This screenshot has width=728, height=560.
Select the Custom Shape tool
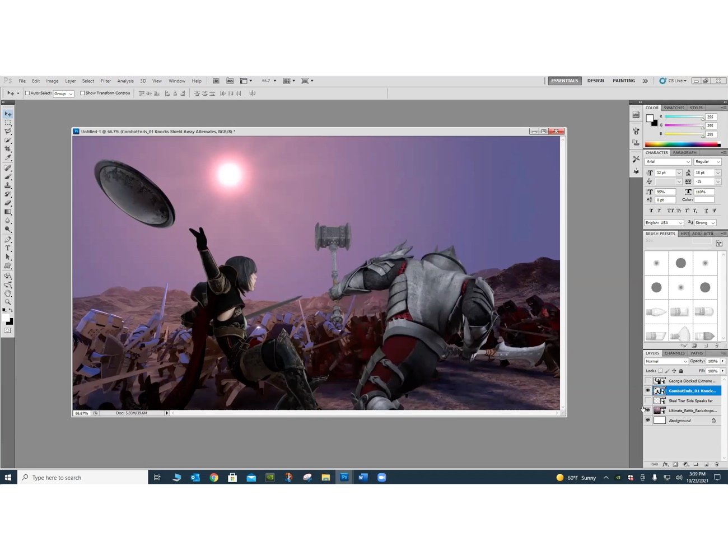[8, 266]
